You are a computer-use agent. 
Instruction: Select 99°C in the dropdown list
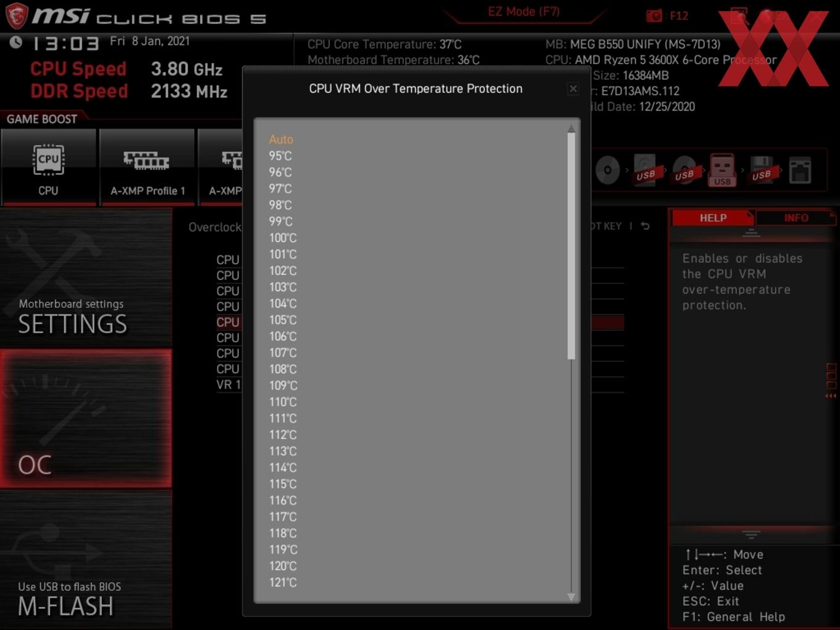pos(280,221)
